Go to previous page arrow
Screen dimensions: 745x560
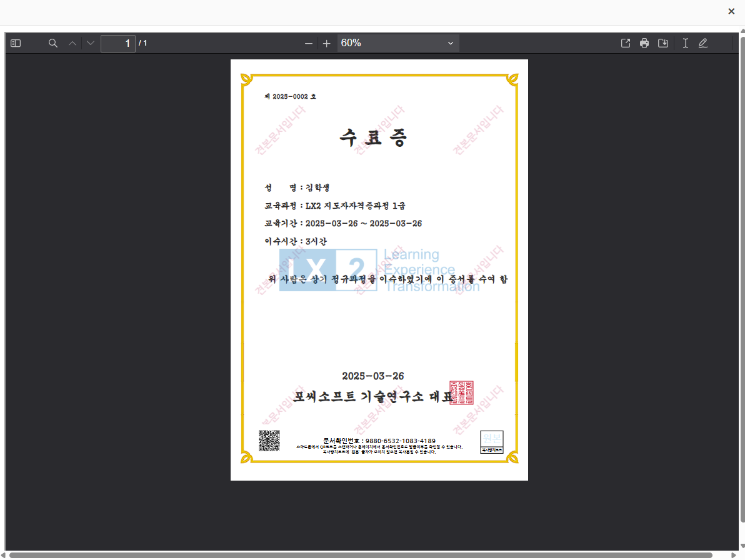click(72, 43)
